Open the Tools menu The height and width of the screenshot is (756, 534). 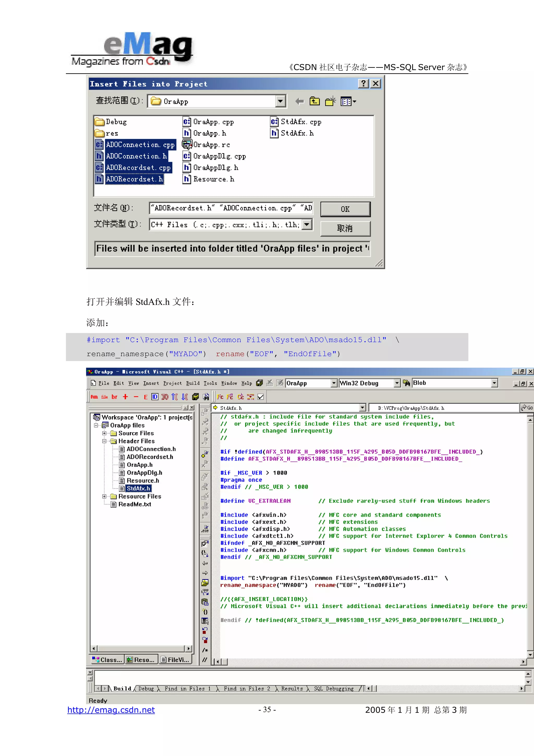[210, 383]
